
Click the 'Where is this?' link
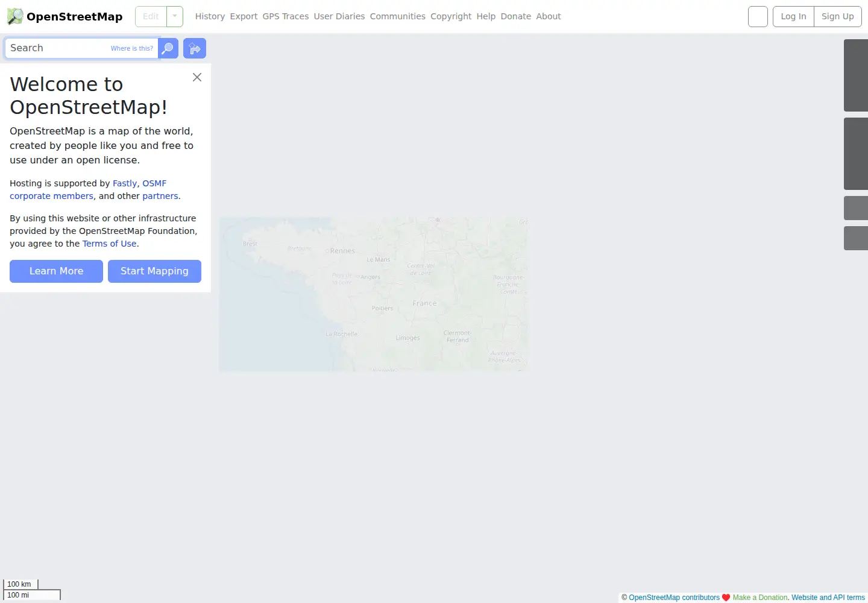pyautogui.click(x=132, y=48)
